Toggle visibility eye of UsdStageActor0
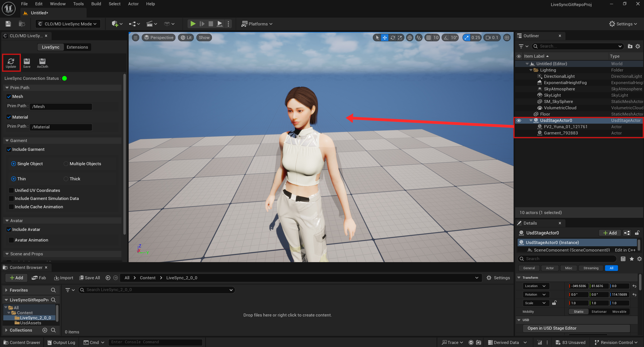644x347 pixels. (x=519, y=120)
